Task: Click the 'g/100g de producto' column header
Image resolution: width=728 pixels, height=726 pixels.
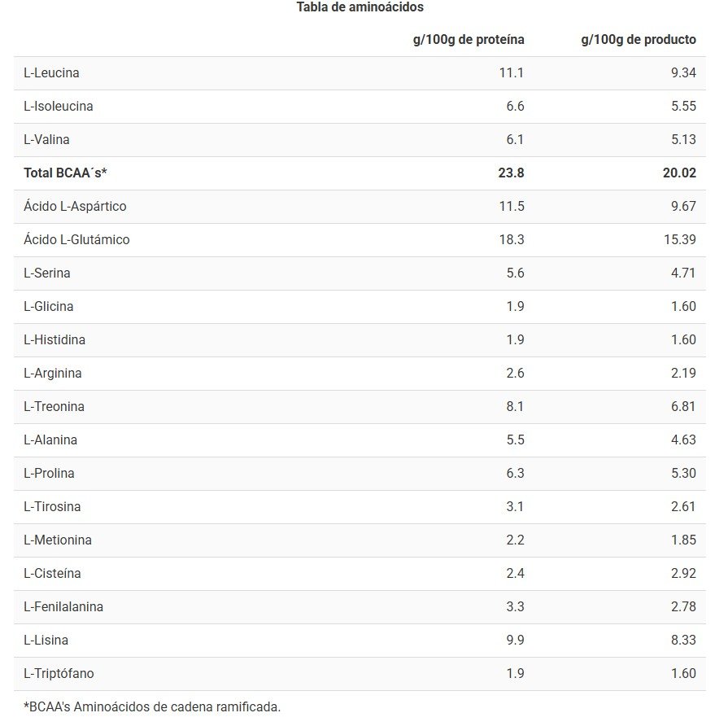Action: (639, 40)
